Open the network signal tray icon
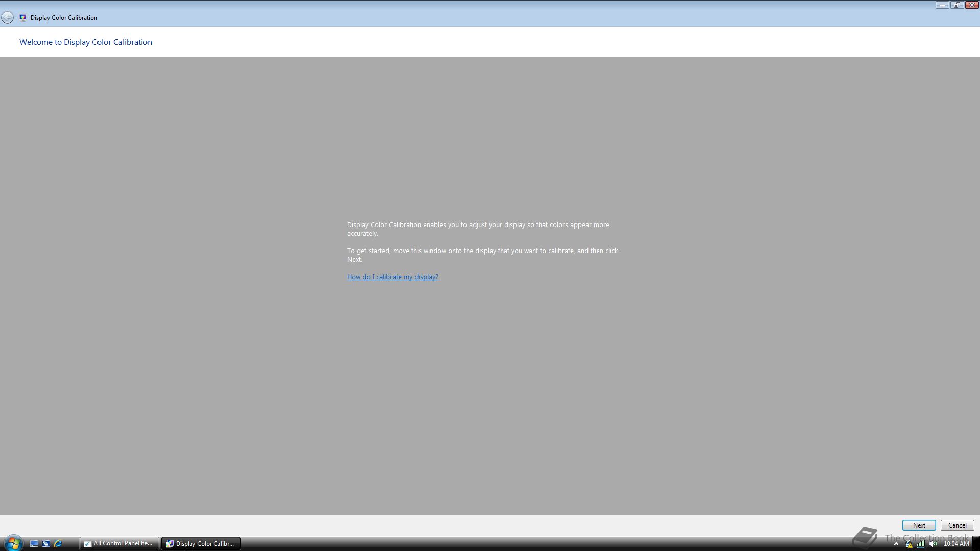The image size is (980, 551). tap(921, 544)
